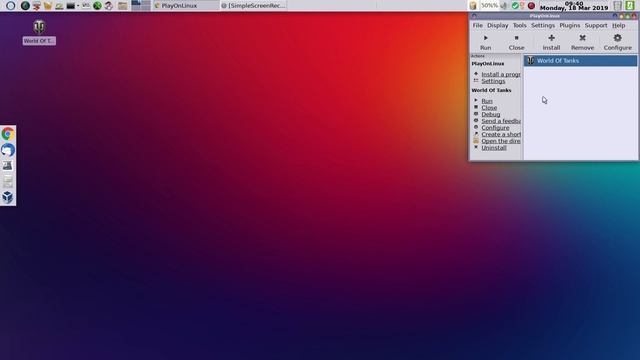The width and height of the screenshot is (640, 360).
Task: Click the 50% battery indicator in the tray
Action: 489,6
